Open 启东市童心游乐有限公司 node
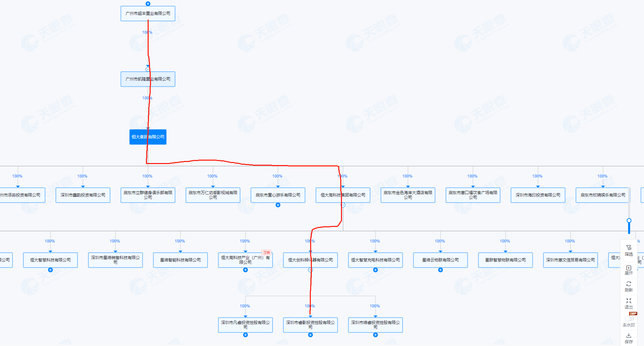This screenshot has width=644, height=346. [x=278, y=195]
